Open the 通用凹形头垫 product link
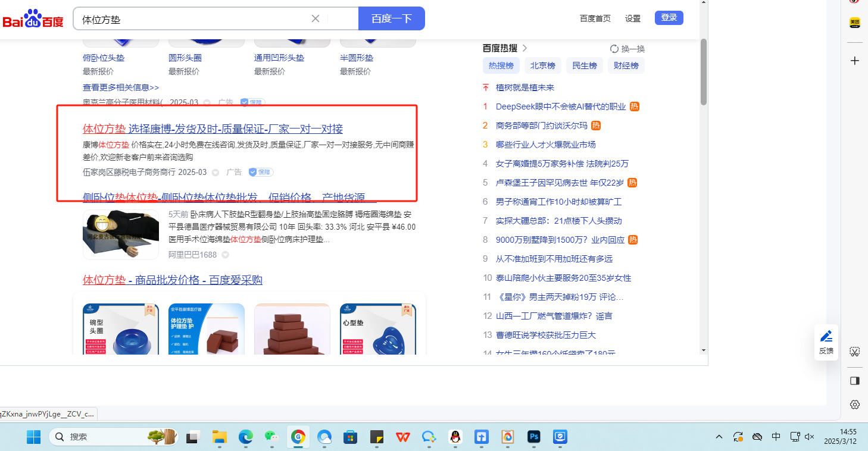Viewport: 868px width, 451px height. (x=279, y=58)
